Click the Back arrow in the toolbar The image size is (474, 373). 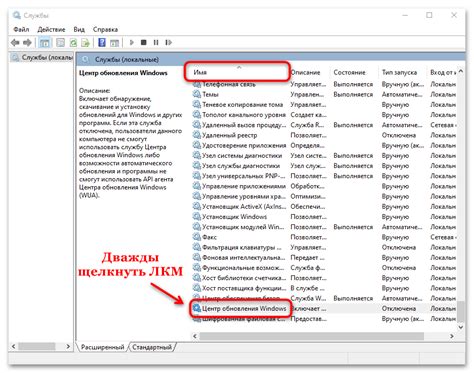tap(15, 43)
